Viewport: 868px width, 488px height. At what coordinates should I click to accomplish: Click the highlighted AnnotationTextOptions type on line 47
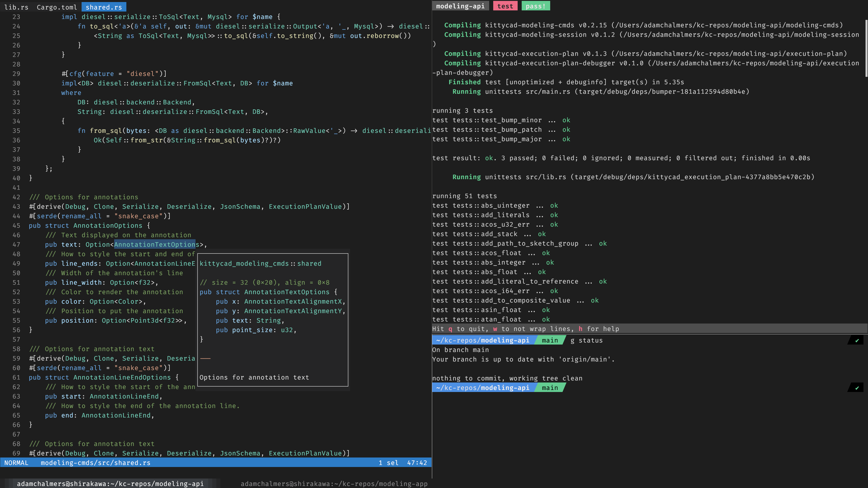pos(157,244)
